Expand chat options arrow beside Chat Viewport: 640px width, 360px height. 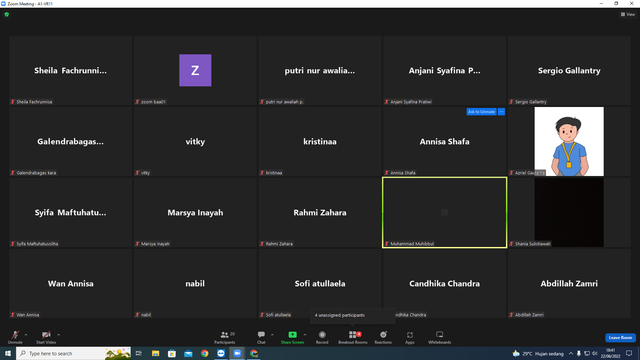[x=272, y=335]
